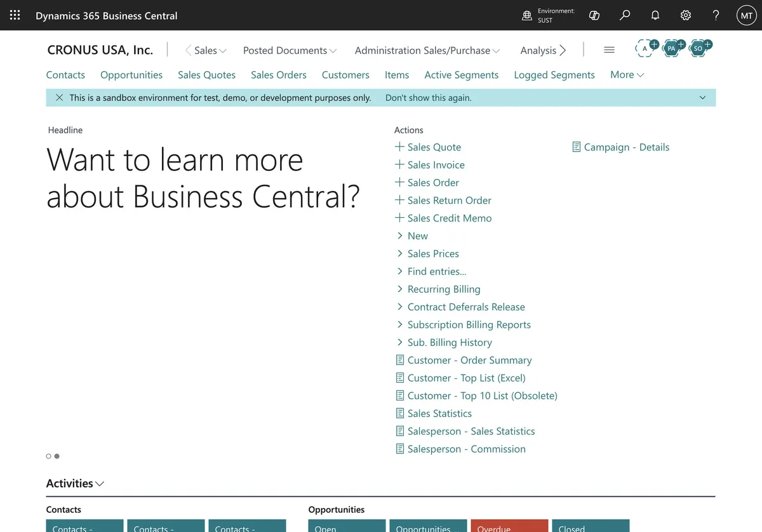Open the Posted Documents dropdown
This screenshot has width=762, height=532.
click(290, 50)
